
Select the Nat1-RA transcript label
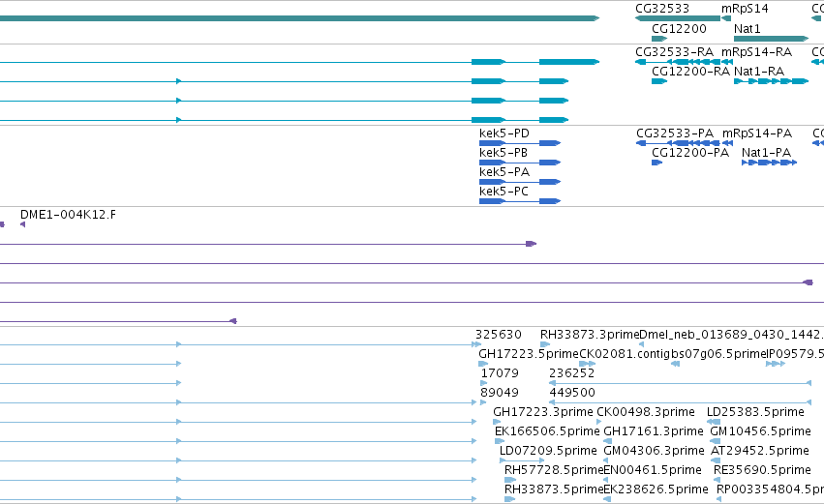coord(759,72)
